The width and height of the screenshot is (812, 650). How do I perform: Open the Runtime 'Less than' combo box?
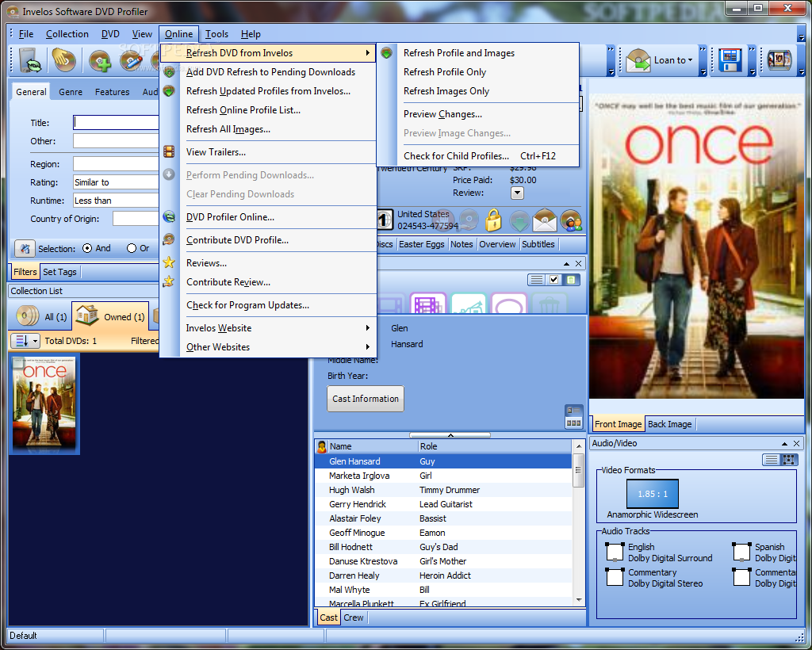pos(116,201)
